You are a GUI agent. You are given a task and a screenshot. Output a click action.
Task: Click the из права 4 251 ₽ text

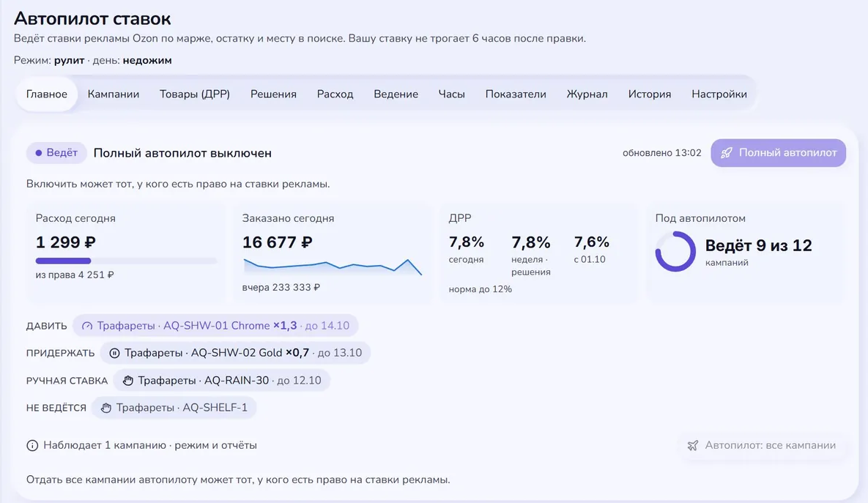click(x=75, y=275)
